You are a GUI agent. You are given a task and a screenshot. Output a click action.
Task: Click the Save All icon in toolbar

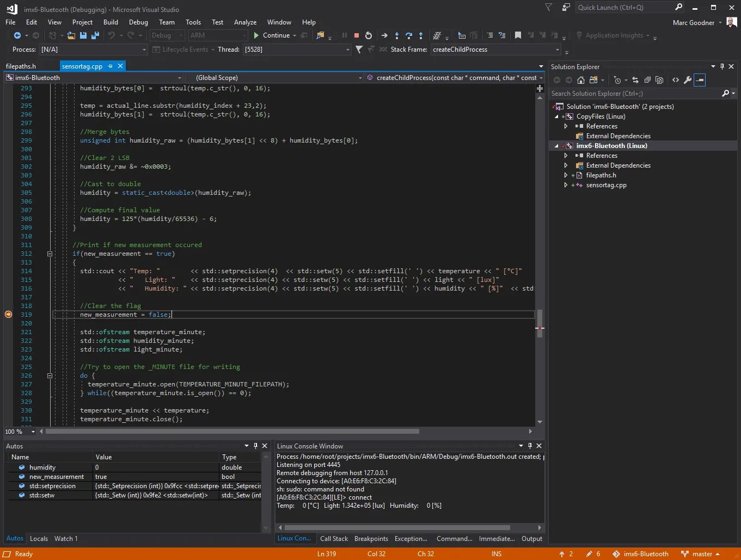pos(95,35)
